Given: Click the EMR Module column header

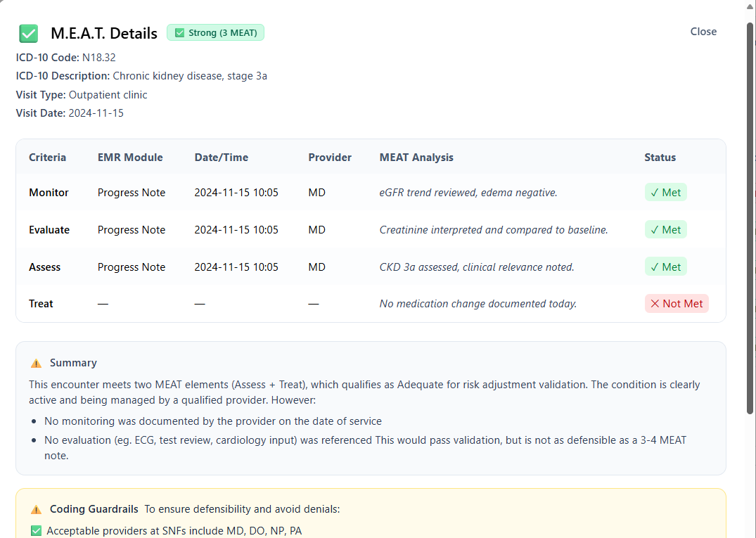Looking at the screenshot, I should click(x=130, y=158).
